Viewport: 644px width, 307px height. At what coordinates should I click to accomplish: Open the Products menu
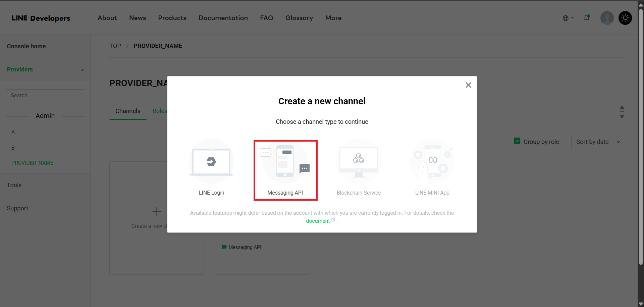point(172,18)
